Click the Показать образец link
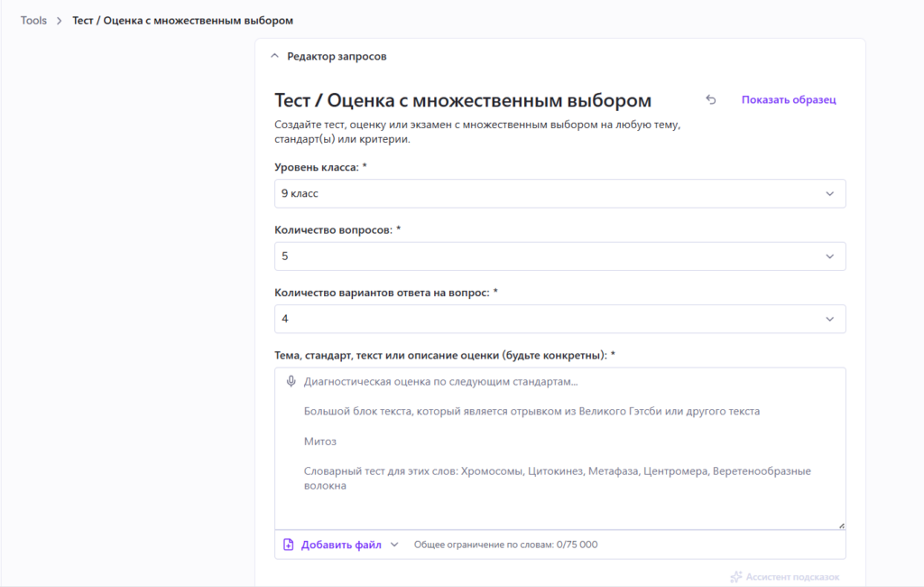924x587 pixels. pos(789,99)
